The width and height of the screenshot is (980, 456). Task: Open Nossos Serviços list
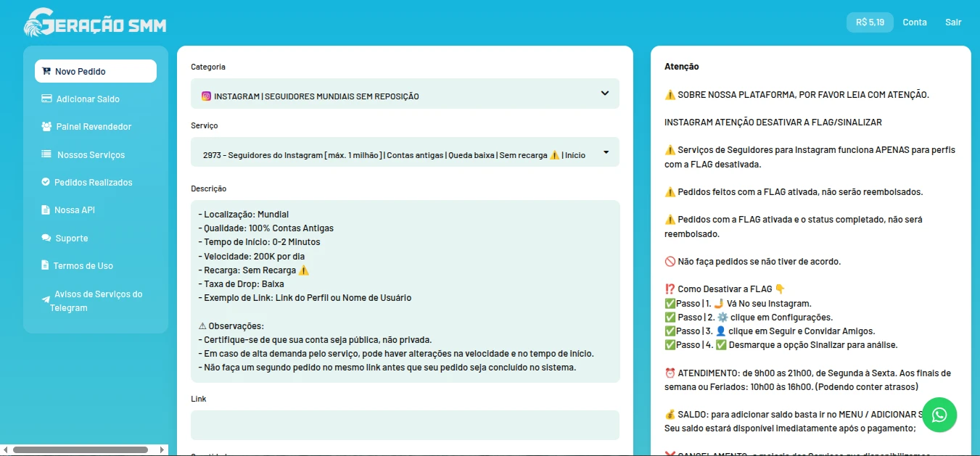click(x=91, y=154)
